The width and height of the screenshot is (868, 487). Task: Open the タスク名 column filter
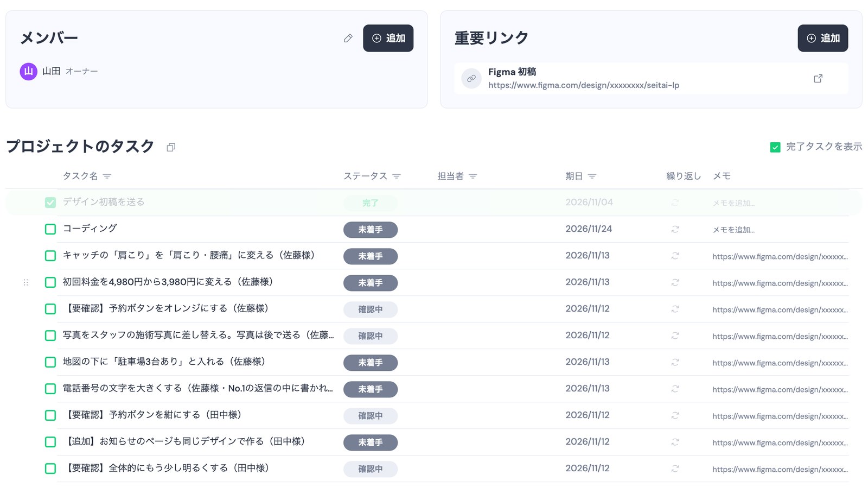(x=107, y=176)
